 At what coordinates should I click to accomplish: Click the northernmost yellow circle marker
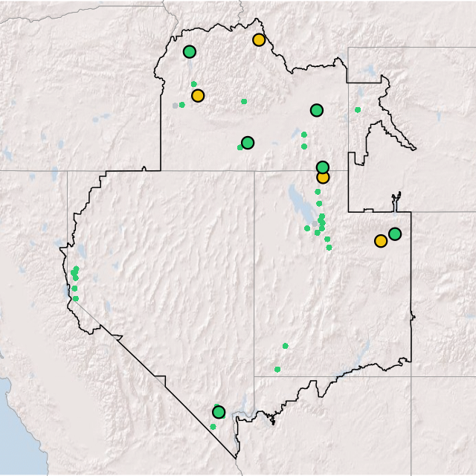click(x=259, y=40)
